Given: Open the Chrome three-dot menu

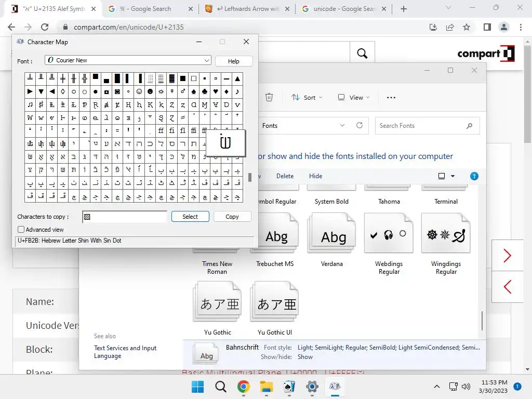Looking at the screenshot, I should click(x=521, y=27).
